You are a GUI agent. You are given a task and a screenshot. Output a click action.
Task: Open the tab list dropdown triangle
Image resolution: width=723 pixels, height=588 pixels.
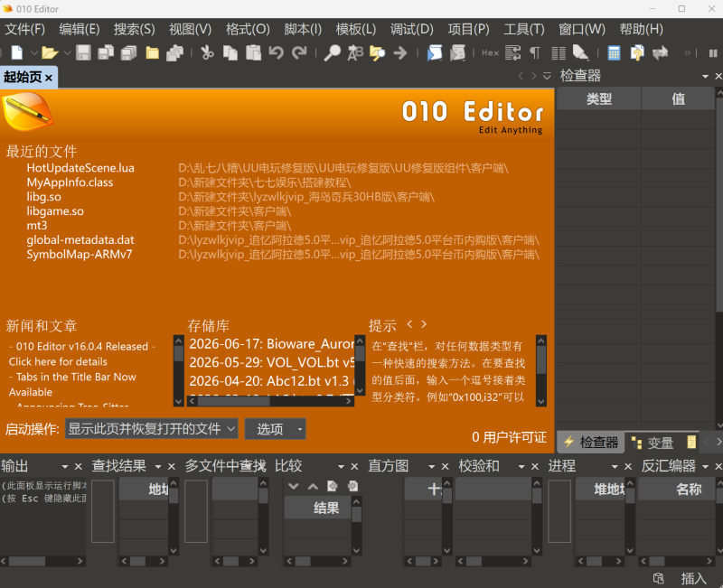coord(547,76)
